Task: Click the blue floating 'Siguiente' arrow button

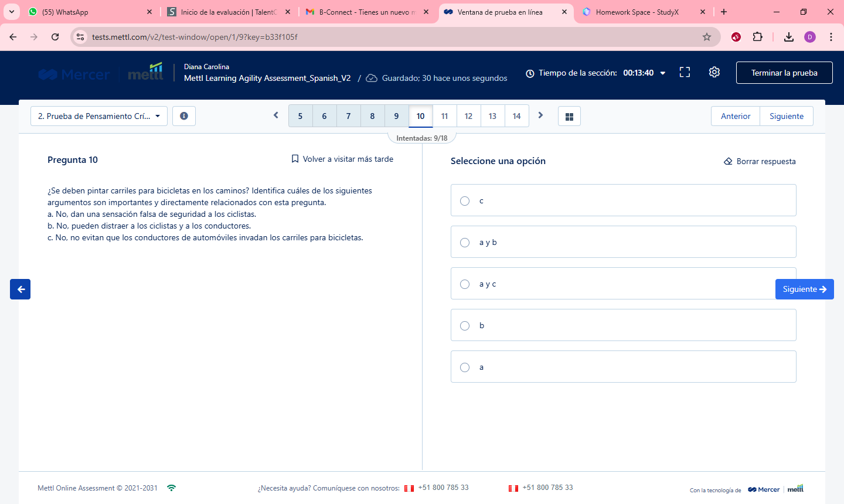Action: (805, 289)
